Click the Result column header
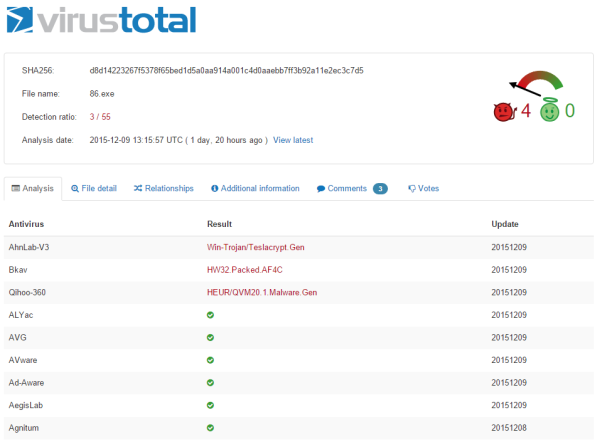Image resolution: width=600 pixels, height=442 pixels. [219, 224]
